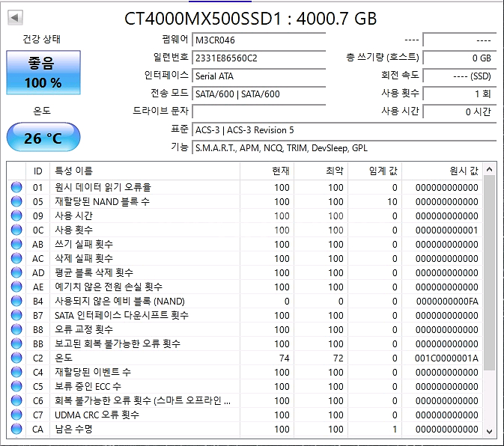This screenshot has height=446, width=504.
Task: Click the status orb for row C7
Action: click(16, 415)
